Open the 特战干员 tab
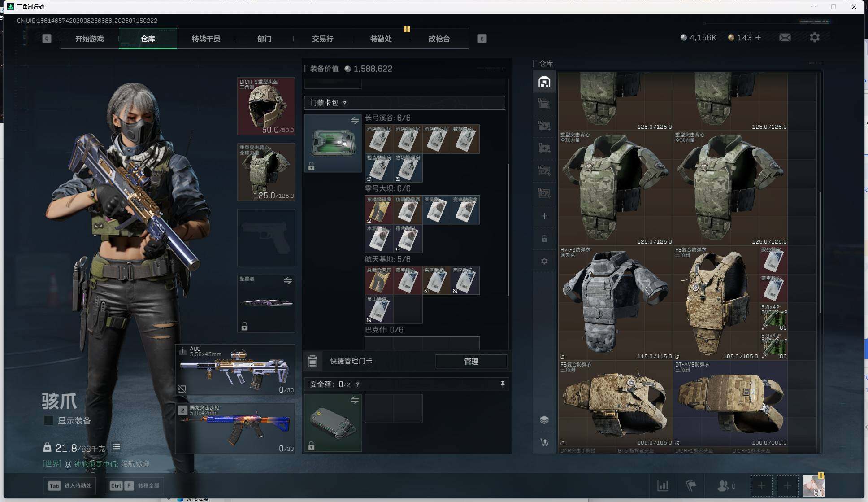Screen dimensions: 868x502 (x=206, y=39)
